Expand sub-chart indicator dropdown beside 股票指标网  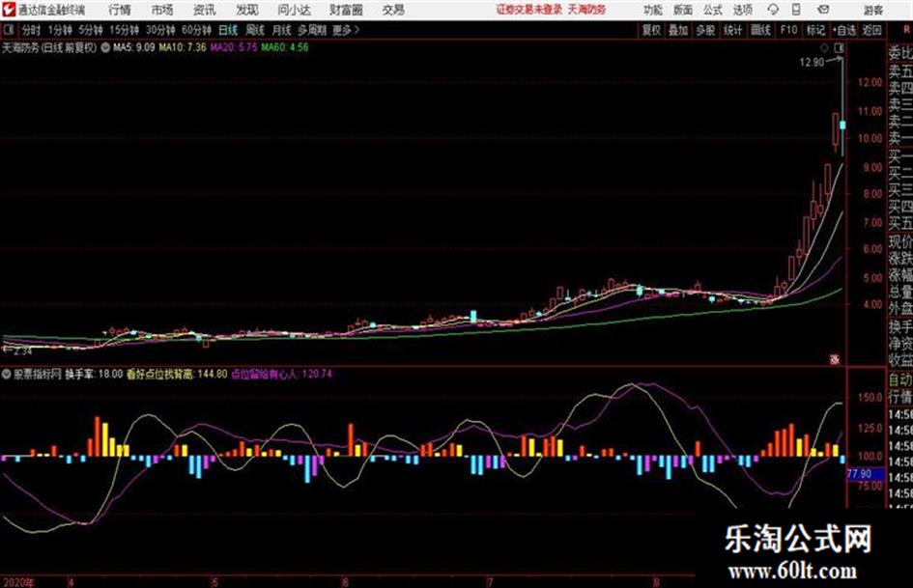coord(7,374)
